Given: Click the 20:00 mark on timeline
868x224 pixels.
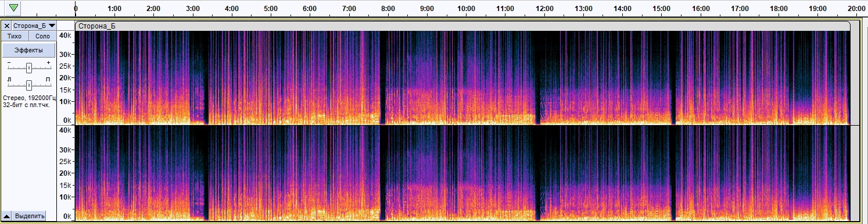Looking at the screenshot, I should tap(857, 9).
